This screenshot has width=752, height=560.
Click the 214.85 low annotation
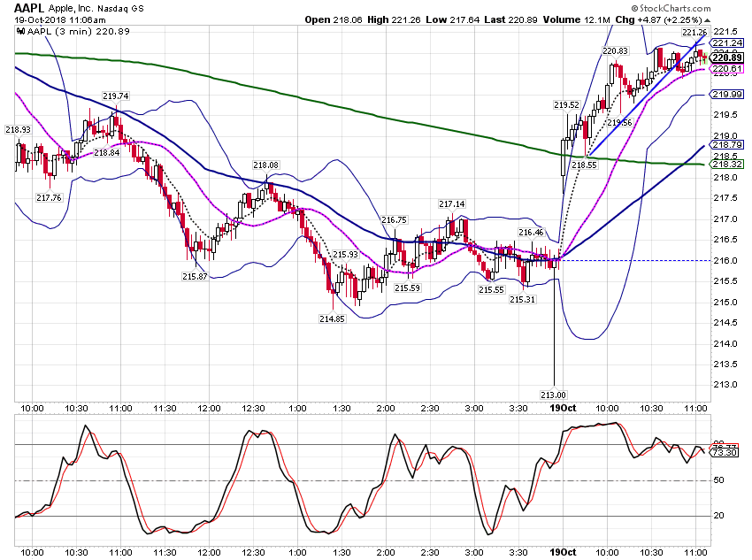[332, 318]
